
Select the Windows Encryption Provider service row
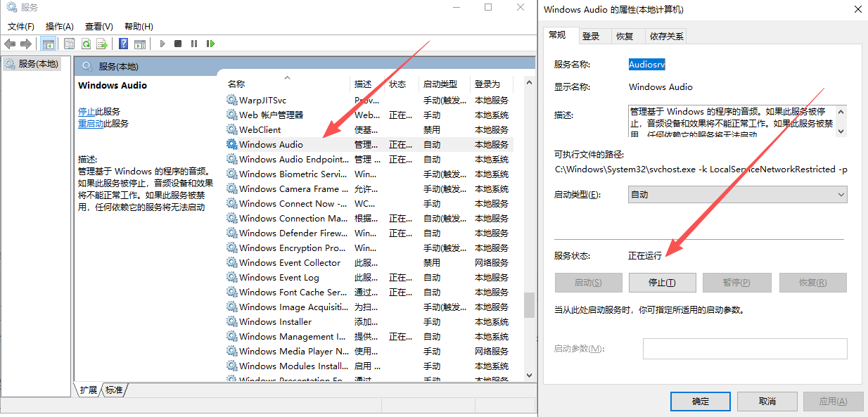369,248
